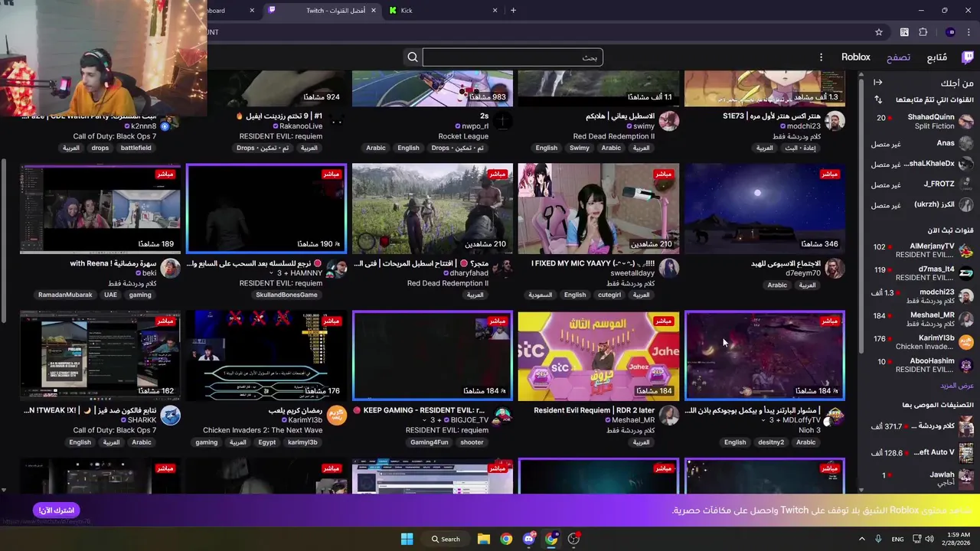Open the Chrome profile avatar
Image resolution: width=980 pixels, height=551 pixels.
(950, 32)
